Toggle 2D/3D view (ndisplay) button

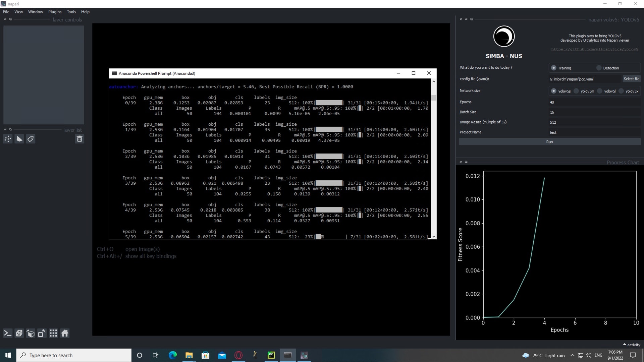click(x=19, y=333)
